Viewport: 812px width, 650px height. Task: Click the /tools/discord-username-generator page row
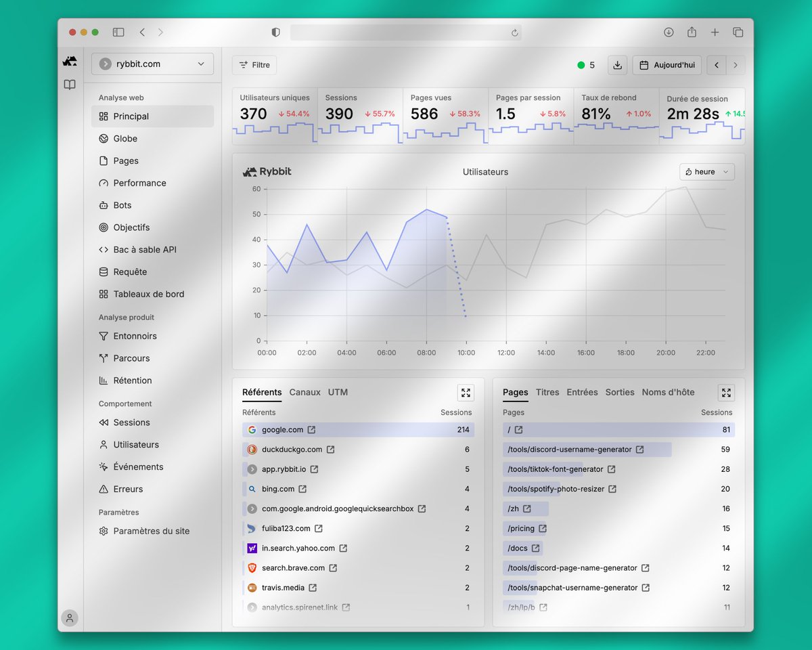click(618, 450)
